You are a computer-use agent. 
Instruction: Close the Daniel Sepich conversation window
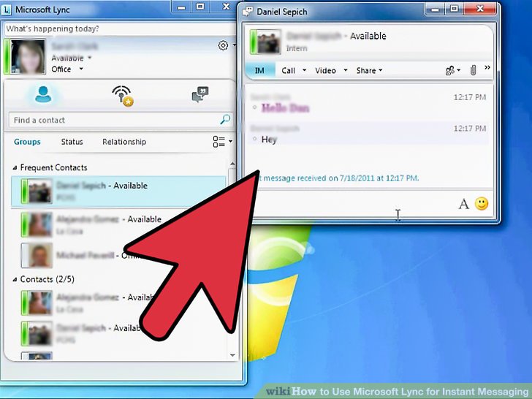click(479, 9)
